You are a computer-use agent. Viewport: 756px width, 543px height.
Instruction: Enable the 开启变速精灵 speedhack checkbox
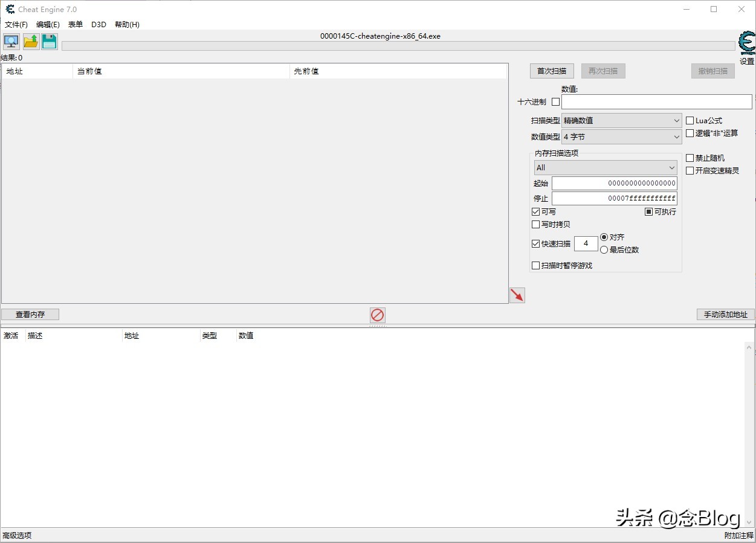(690, 171)
